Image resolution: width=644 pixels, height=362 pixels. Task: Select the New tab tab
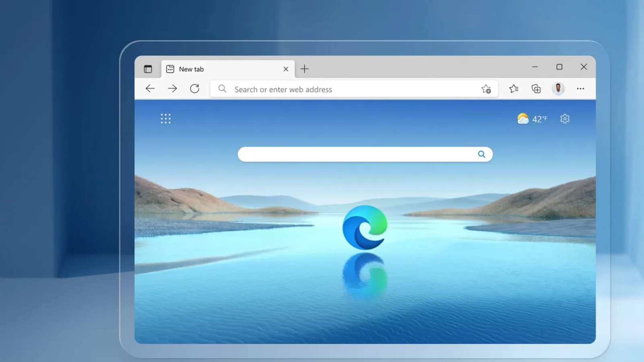coord(228,69)
